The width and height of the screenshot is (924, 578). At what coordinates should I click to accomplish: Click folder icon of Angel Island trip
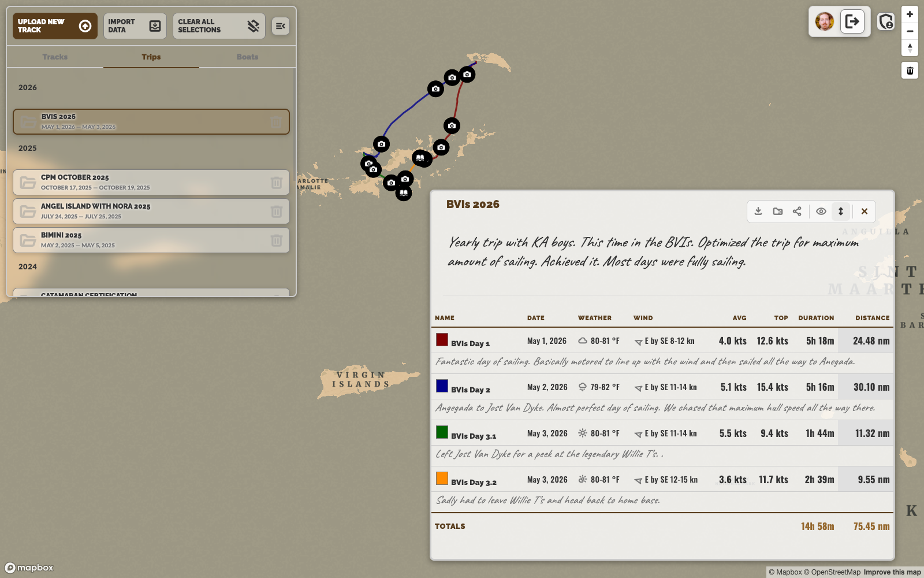click(x=28, y=212)
